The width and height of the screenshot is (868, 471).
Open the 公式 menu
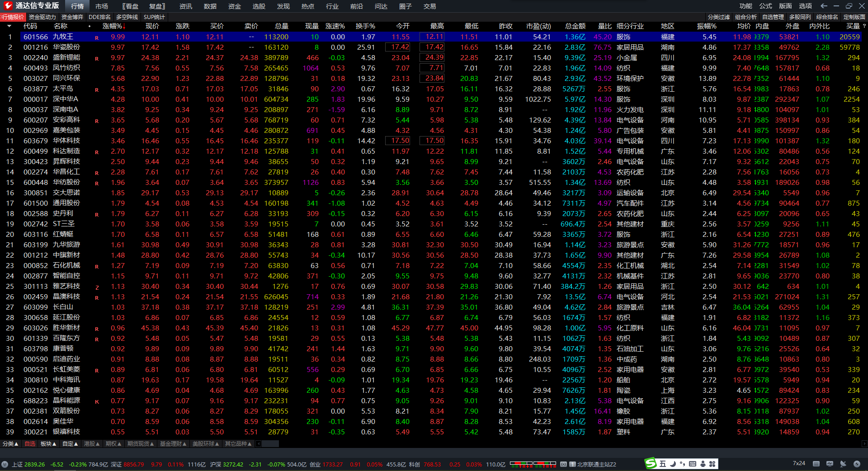click(766, 6)
